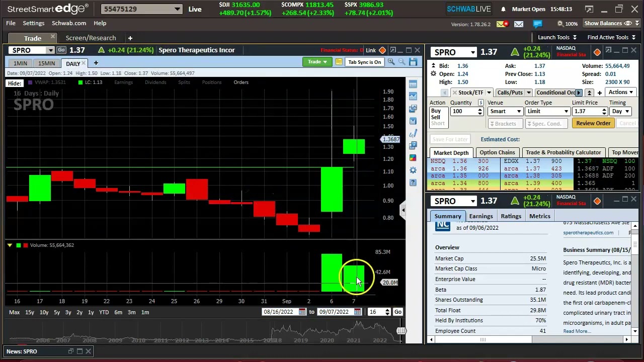Image resolution: width=644 pixels, height=362 pixels.
Task: Click the alerts bell icon
Action: (503, 9)
